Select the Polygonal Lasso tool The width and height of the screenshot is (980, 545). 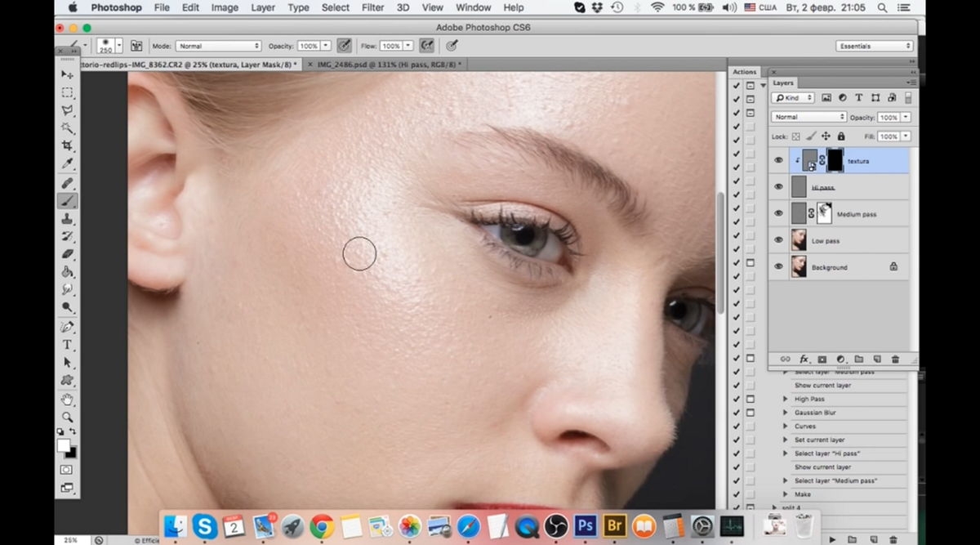(x=68, y=110)
